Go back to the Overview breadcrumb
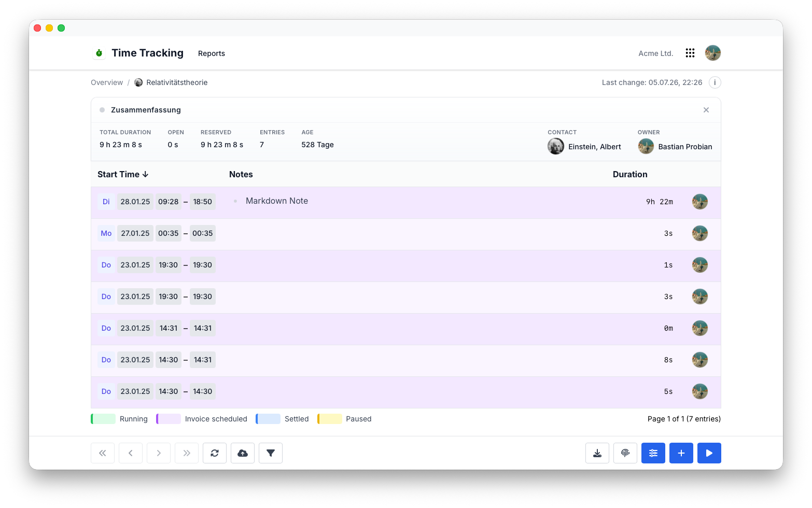Viewport: 812px width, 508px height. [x=107, y=82]
